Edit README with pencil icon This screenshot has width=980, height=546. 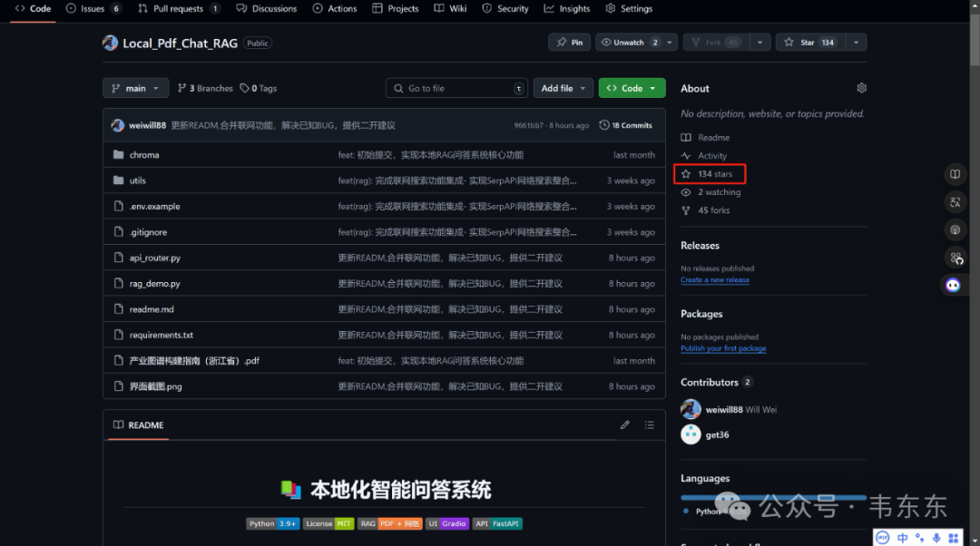point(624,424)
